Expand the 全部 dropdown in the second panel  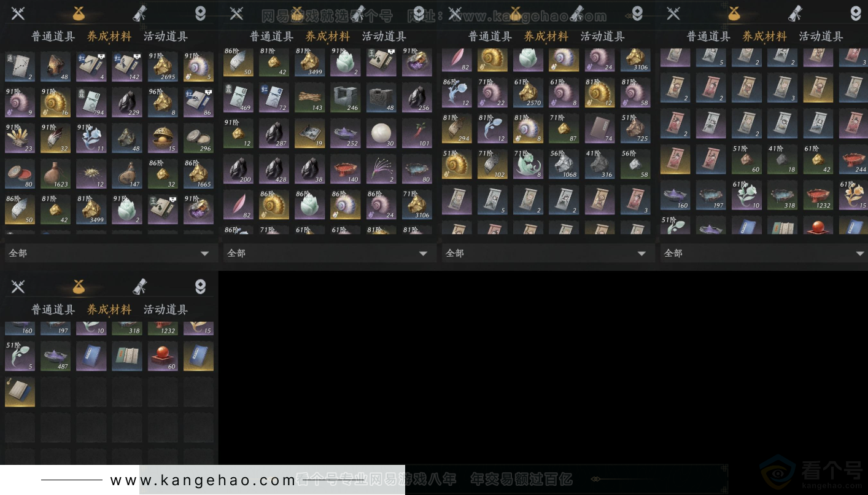pyautogui.click(x=329, y=252)
